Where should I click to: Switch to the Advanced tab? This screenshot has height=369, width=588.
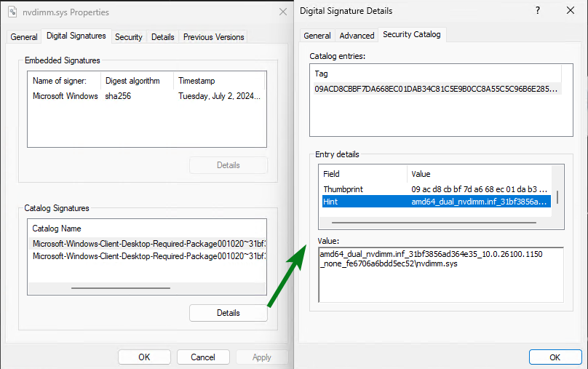click(357, 36)
